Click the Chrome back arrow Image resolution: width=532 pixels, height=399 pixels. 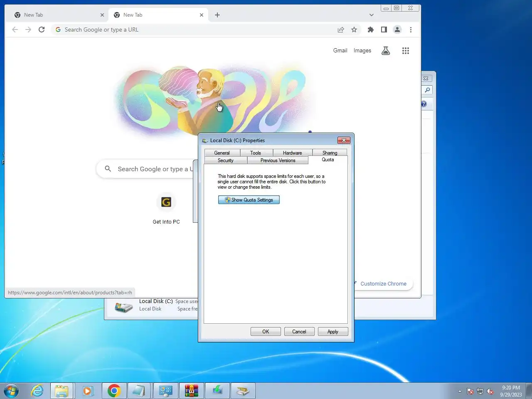coord(15,30)
